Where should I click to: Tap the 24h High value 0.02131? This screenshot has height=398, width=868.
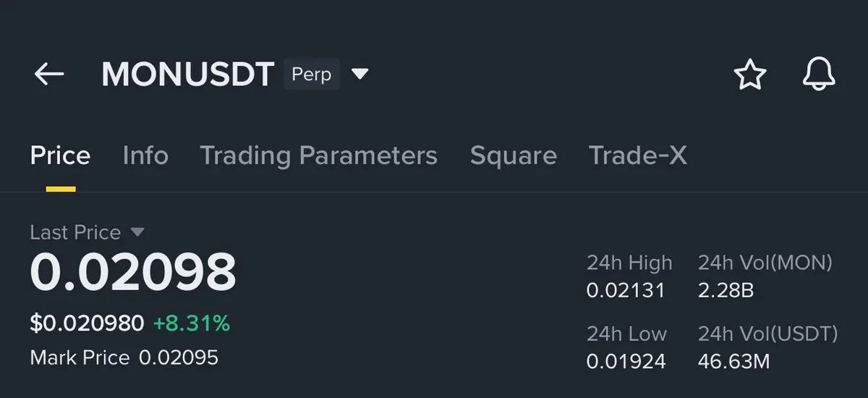tap(625, 291)
